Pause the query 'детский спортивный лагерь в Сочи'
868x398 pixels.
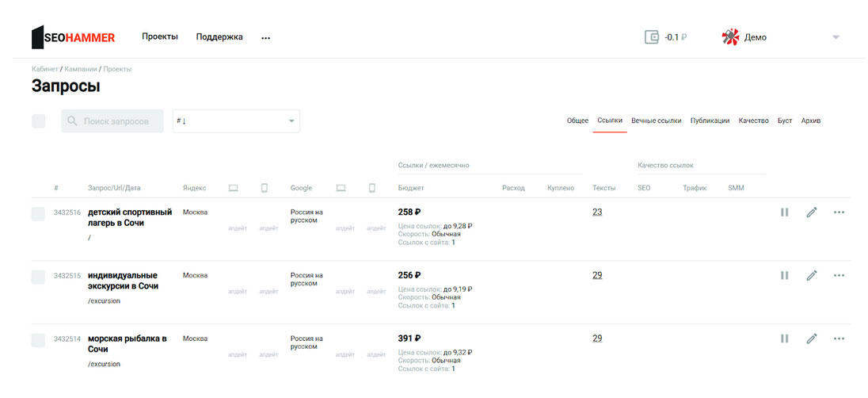click(784, 212)
